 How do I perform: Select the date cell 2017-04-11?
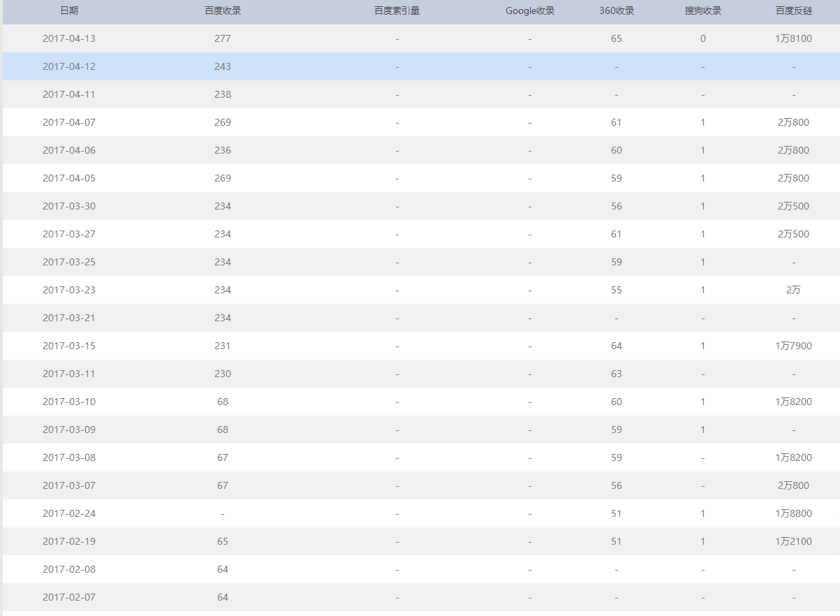[69, 94]
